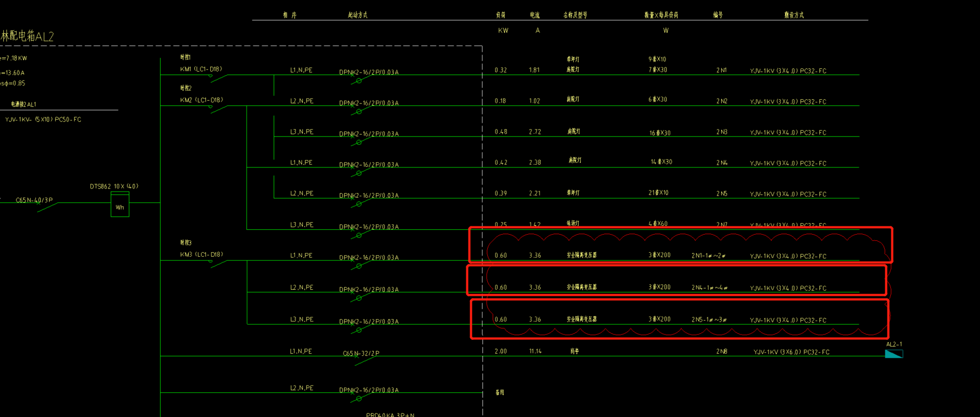Select the YJV-1KV (5X10) PC50-FC incoming cable text
Screen dimensions: 980x417
pyautogui.click(x=43, y=119)
